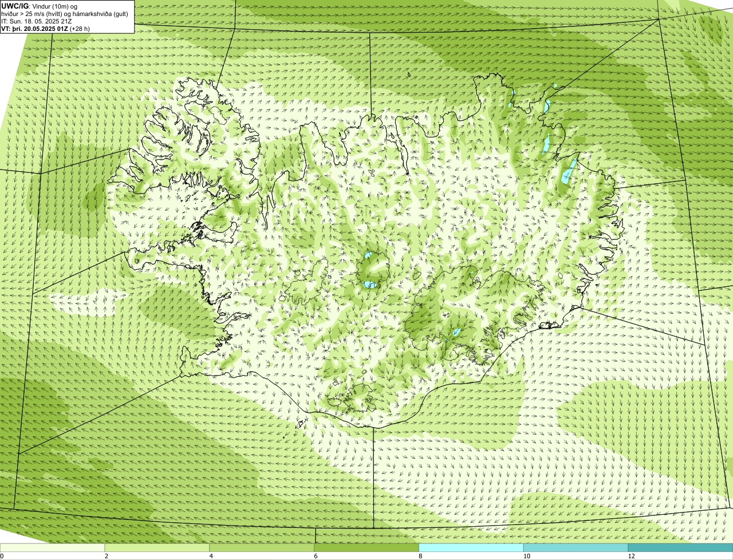733x560 pixels.
Task: Click the teal legend swatch above 12 m/s
Action: pos(681,548)
